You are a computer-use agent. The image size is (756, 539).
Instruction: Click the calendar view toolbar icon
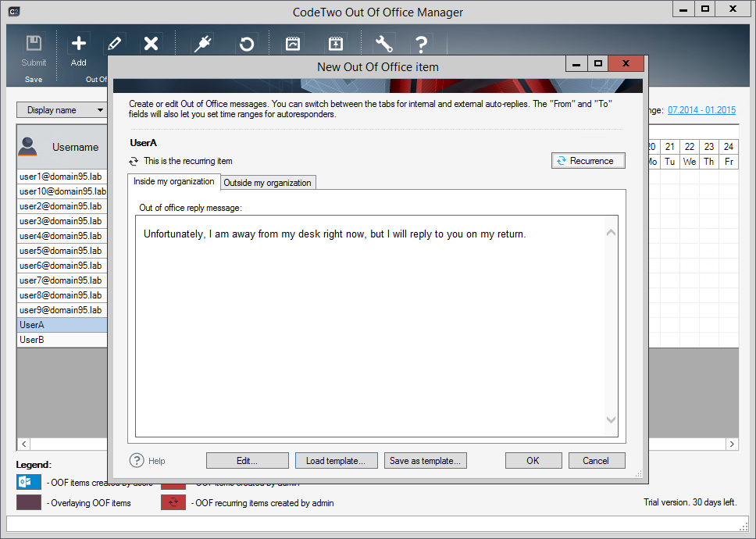pyautogui.click(x=293, y=44)
